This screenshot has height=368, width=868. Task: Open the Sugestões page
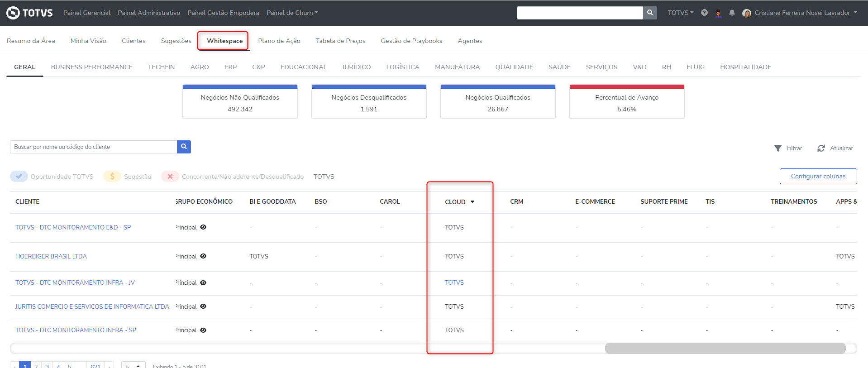click(176, 41)
